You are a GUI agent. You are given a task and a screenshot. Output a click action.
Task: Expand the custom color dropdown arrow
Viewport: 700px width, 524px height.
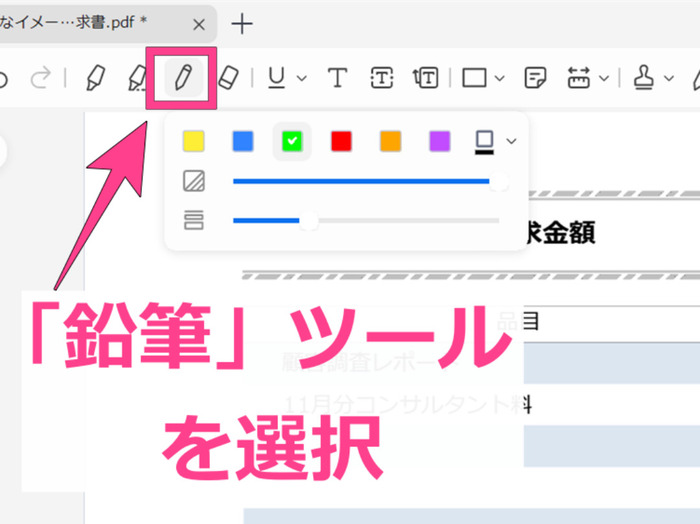pos(512,141)
